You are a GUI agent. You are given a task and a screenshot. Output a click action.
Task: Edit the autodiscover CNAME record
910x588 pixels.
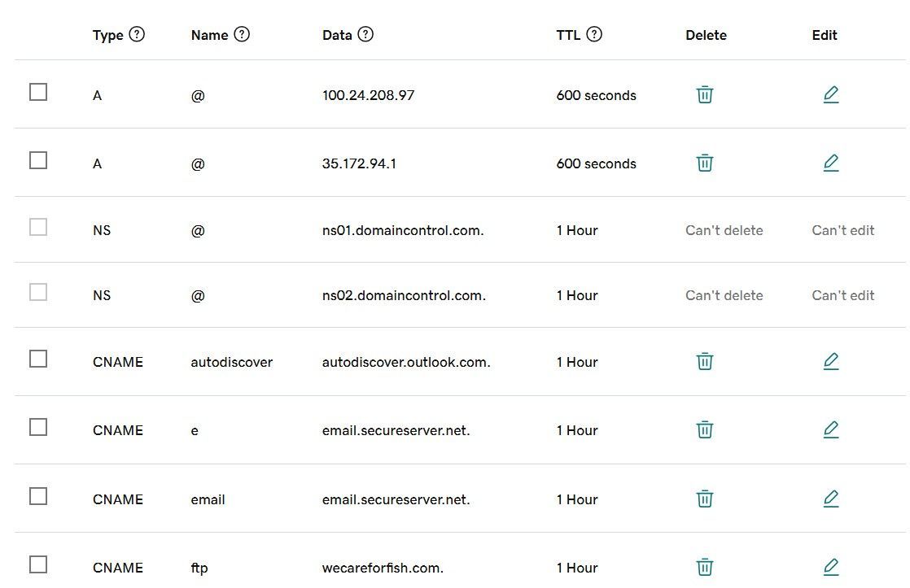(x=831, y=361)
